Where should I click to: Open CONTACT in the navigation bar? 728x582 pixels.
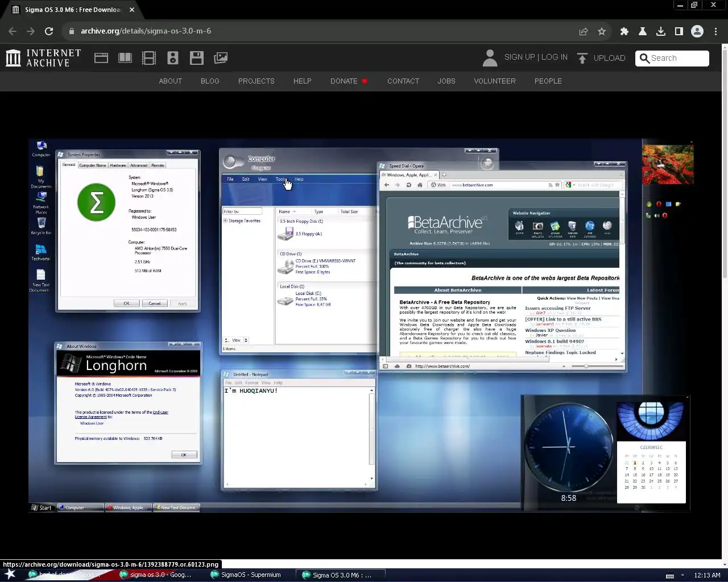(x=403, y=81)
